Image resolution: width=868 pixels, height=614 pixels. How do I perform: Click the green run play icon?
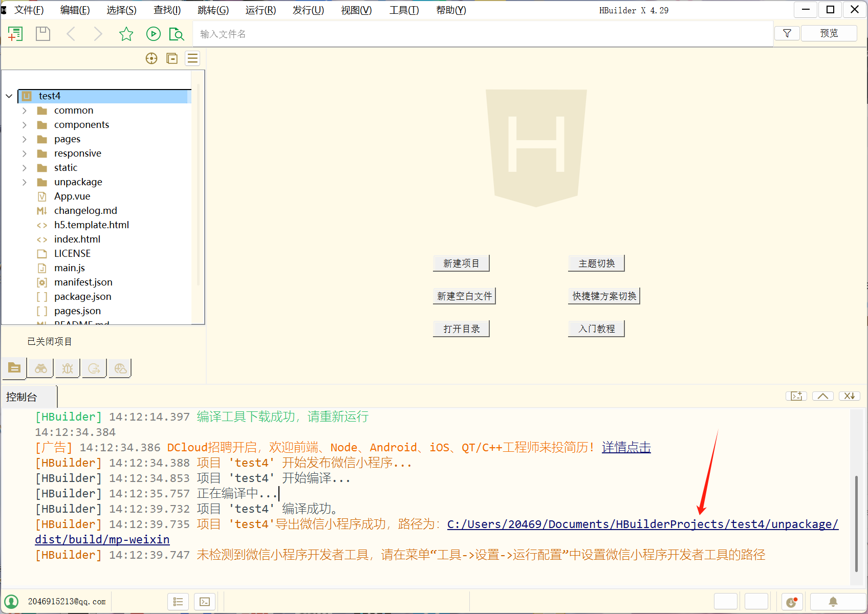point(153,34)
